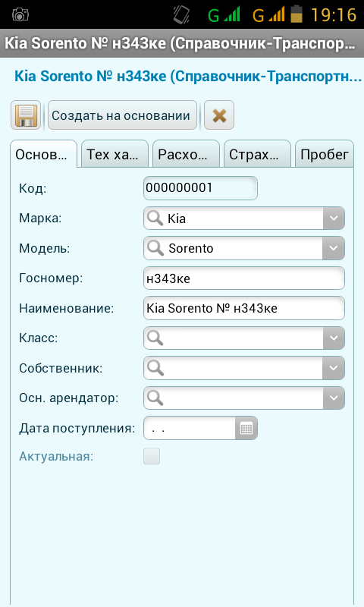Open calendar picker for Дата поступления

[x=246, y=428]
